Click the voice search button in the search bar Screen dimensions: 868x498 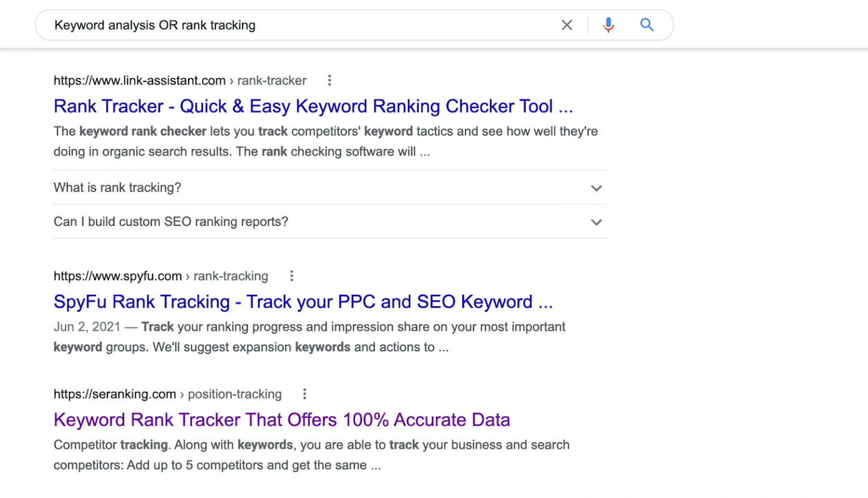(x=608, y=25)
